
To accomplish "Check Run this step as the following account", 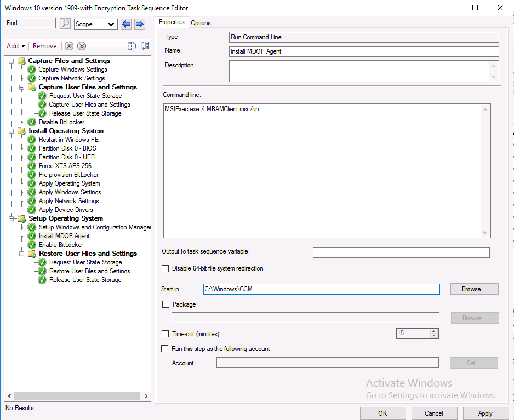I will coord(165,349).
